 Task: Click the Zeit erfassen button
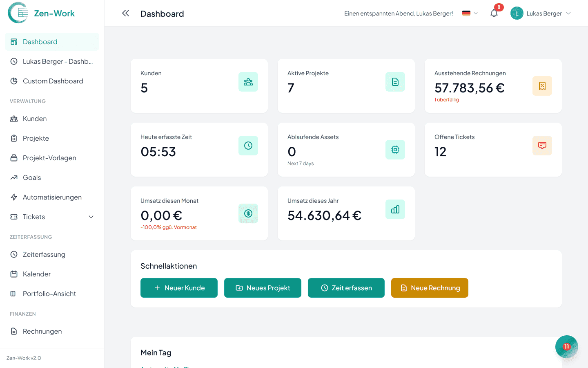346,288
